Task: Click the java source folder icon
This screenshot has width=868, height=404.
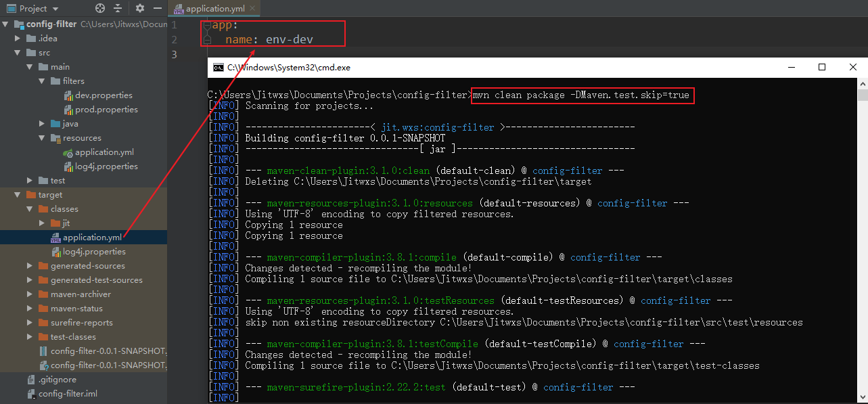Action: [x=55, y=124]
